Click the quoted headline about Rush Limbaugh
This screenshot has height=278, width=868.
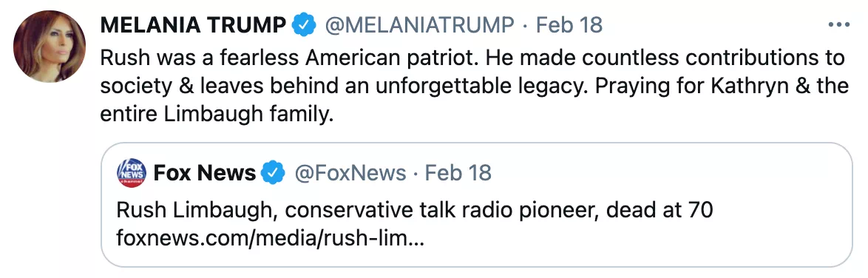point(415,210)
